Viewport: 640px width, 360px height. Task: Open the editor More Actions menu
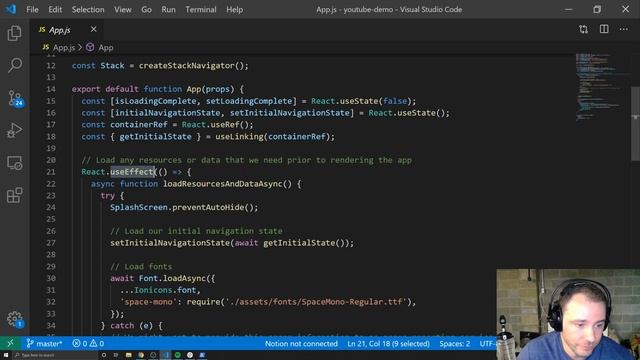(624, 29)
